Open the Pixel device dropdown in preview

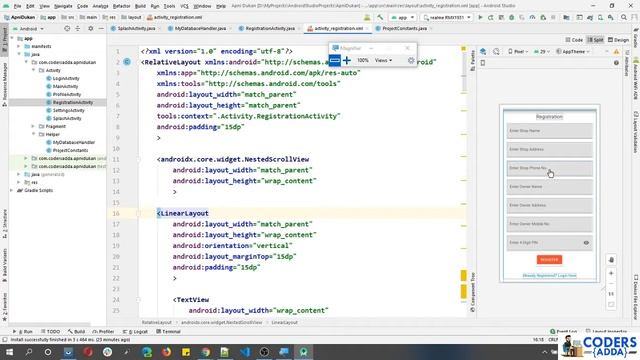[x=518, y=52]
